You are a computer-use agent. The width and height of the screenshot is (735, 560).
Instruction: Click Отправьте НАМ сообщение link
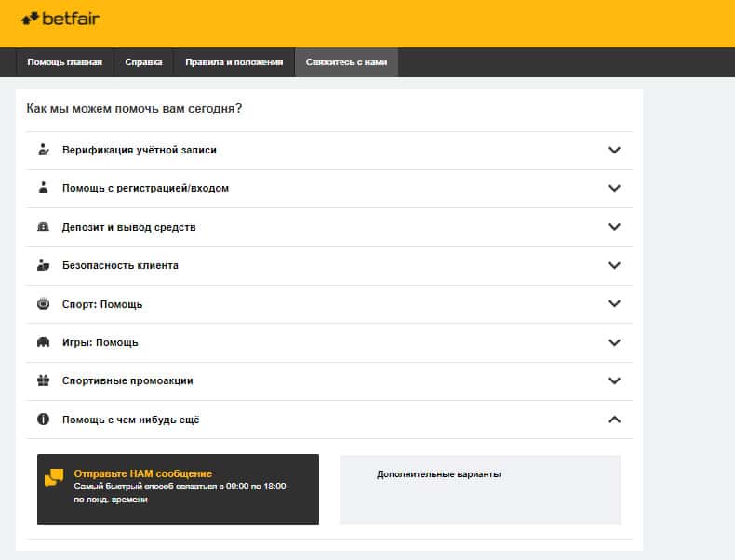143,473
